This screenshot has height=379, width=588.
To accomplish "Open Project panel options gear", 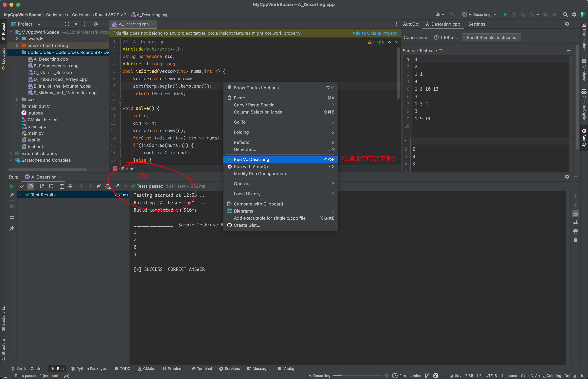I will [x=96, y=24].
